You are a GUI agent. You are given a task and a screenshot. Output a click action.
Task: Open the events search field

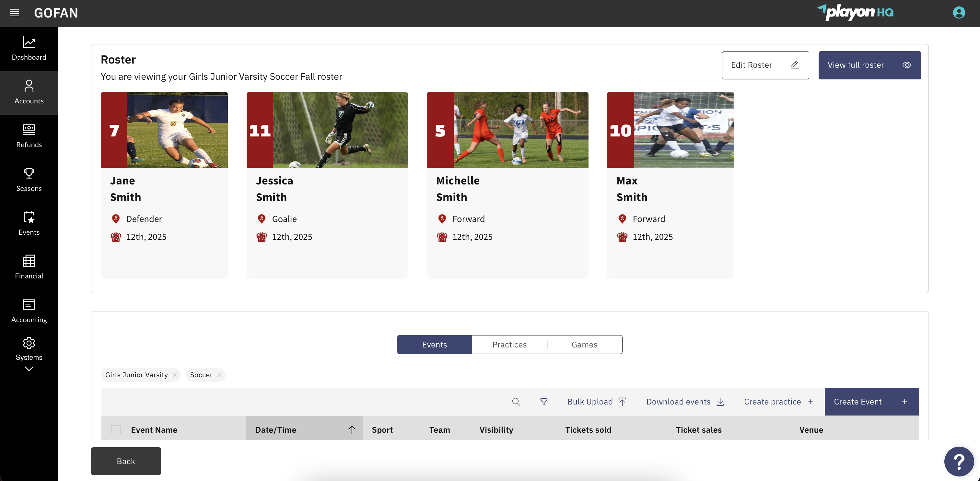click(516, 402)
